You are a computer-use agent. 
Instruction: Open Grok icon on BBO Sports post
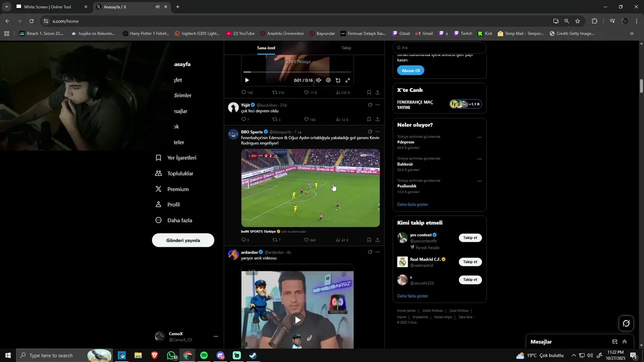point(370,132)
